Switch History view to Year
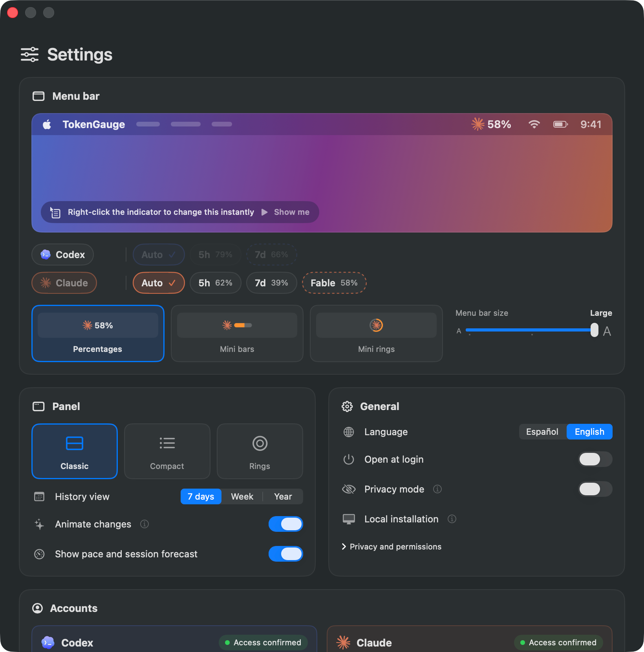Viewport: 644px width, 652px height. (x=283, y=496)
